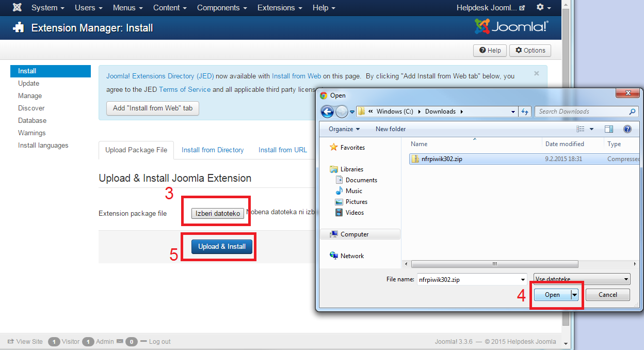This screenshot has width=644, height=350.
Task: Dismiss the JED notice with the X
Action: (x=537, y=73)
